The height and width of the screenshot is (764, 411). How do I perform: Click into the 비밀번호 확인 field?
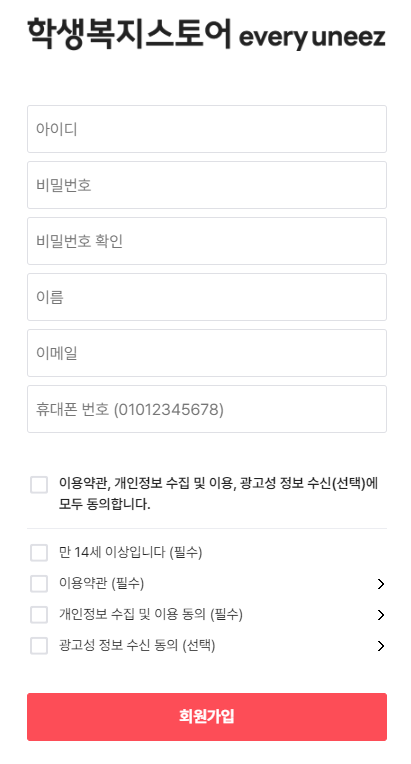click(x=207, y=241)
